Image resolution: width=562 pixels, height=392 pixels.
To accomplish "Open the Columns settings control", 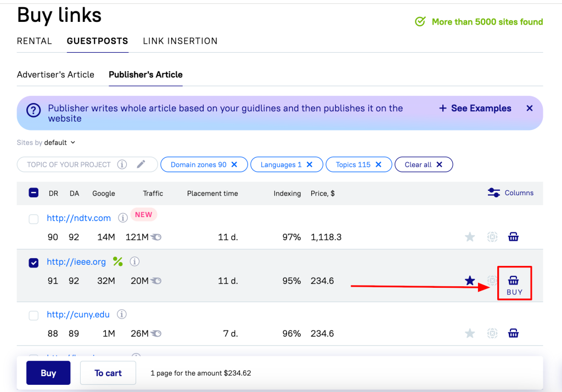I will click(x=510, y=193).
